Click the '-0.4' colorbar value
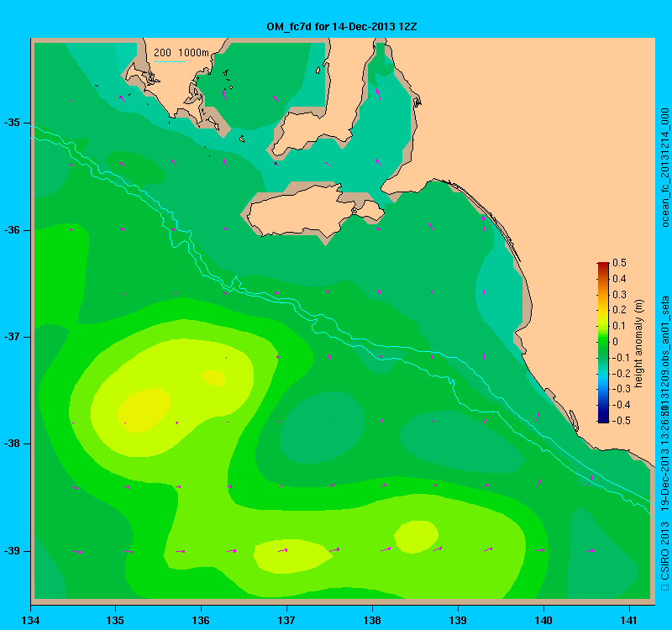 (621, 405)
